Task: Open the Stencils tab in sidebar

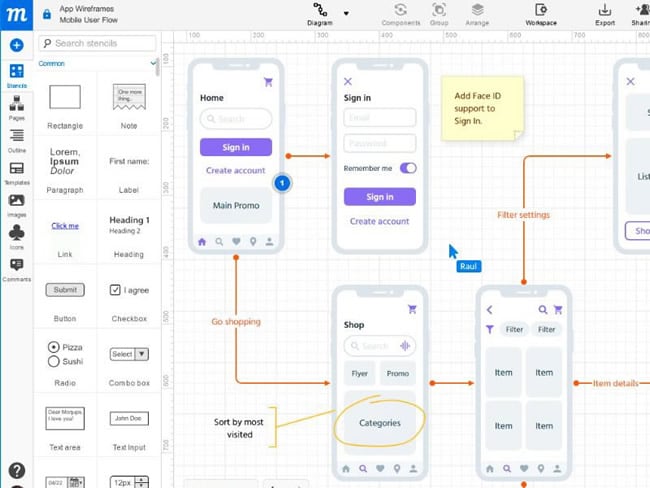Action: (17, 75)
